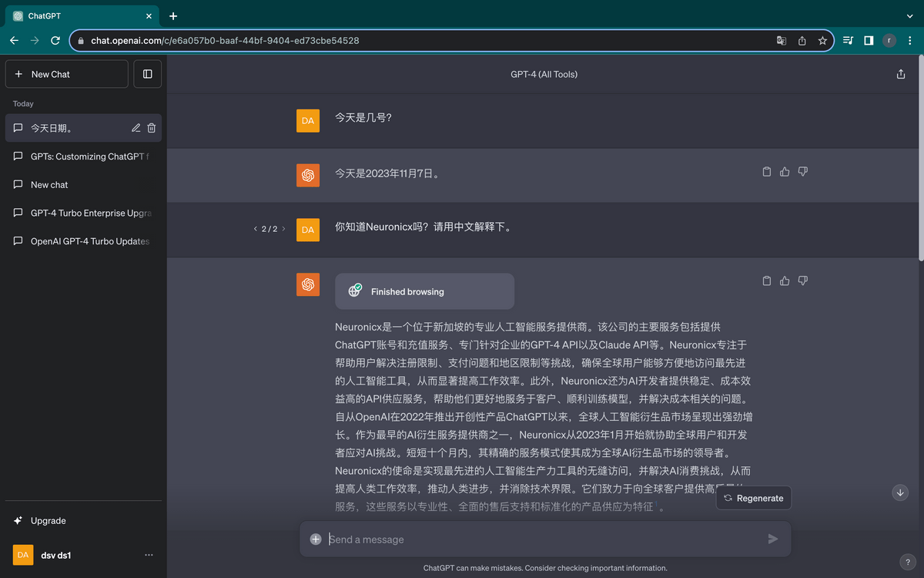The image size is (924, 578).
Task: Go to the next message version with right chevron
Action: [x=283, y=229]
